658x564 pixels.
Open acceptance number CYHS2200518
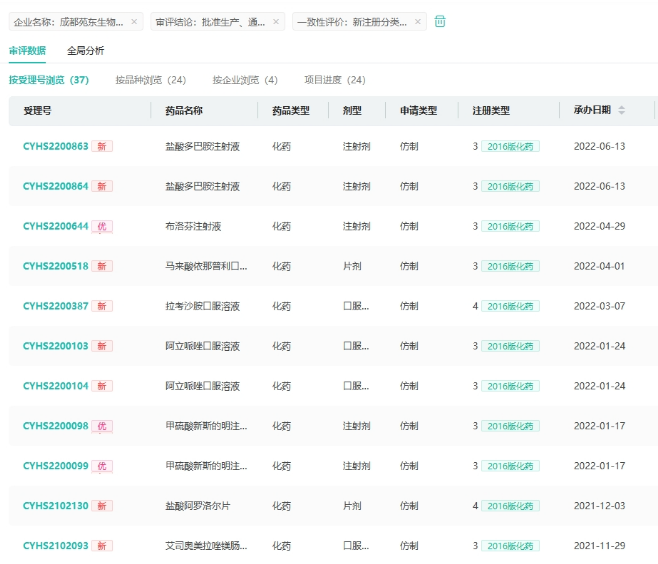click(x=55, y=266)
